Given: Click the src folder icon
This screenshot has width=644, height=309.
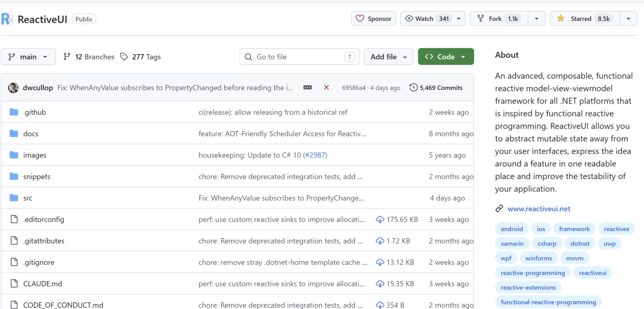Looking at the screenshot, I should coord(14,198).
